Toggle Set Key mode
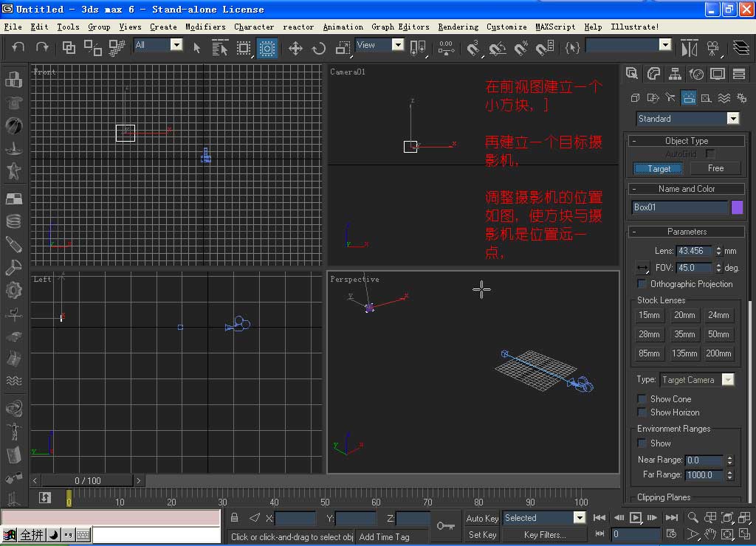 click(482, 534)
